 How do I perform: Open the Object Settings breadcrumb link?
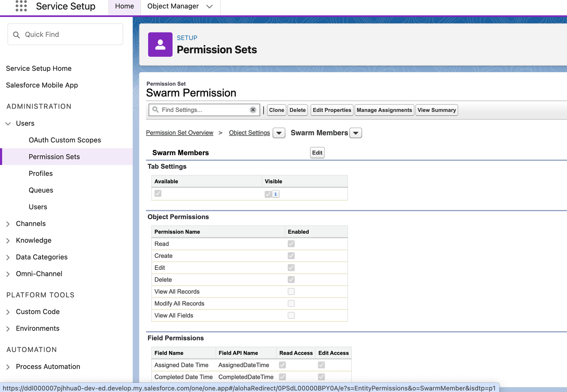pos(249,133)
